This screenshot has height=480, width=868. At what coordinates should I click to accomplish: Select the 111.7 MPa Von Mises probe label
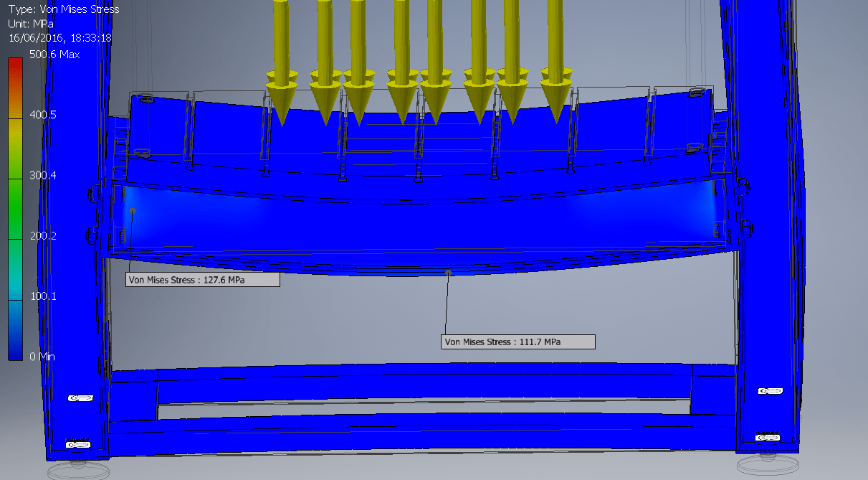(518, 342)
